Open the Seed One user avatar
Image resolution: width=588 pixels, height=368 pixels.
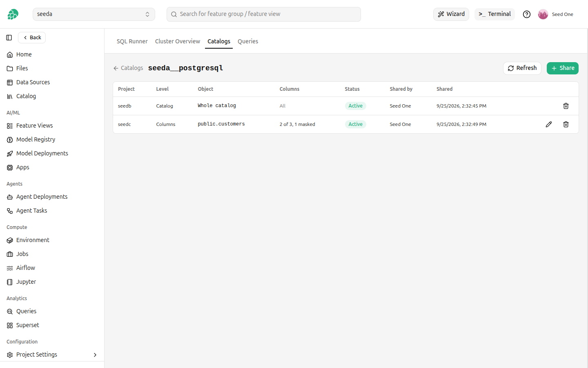(x=543, y=14)
